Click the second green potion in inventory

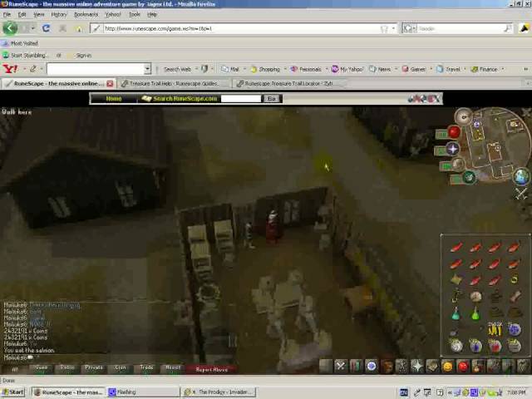[x=475, y=313]
